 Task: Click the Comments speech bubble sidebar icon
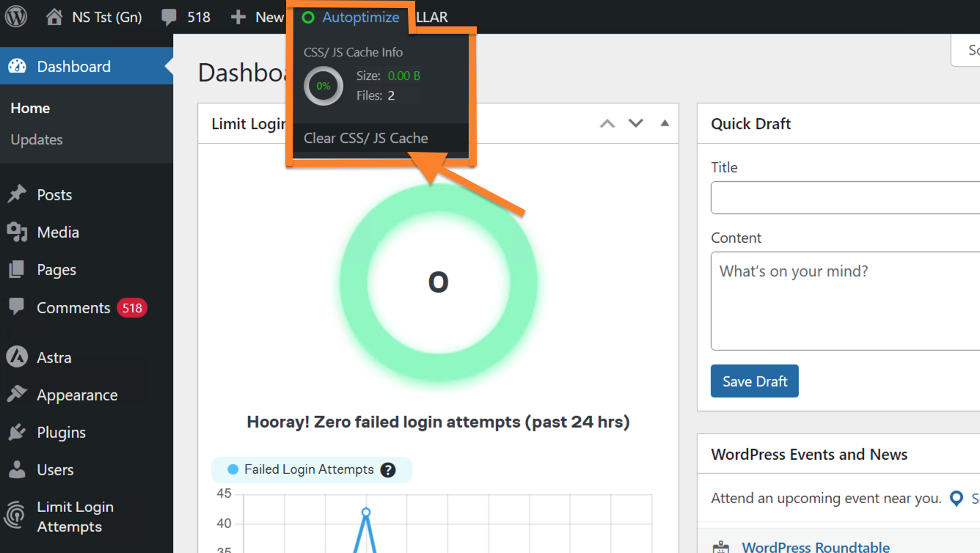click(17, 307)
